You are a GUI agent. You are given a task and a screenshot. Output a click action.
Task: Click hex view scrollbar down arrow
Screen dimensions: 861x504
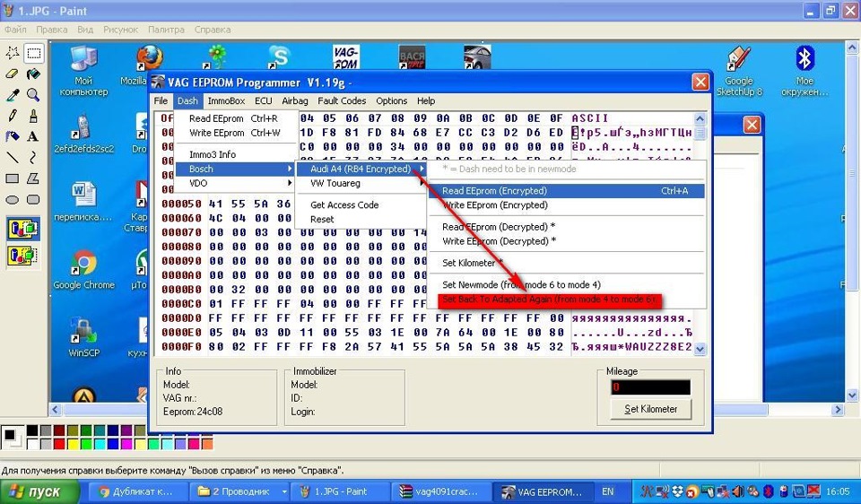coord(700,348)
